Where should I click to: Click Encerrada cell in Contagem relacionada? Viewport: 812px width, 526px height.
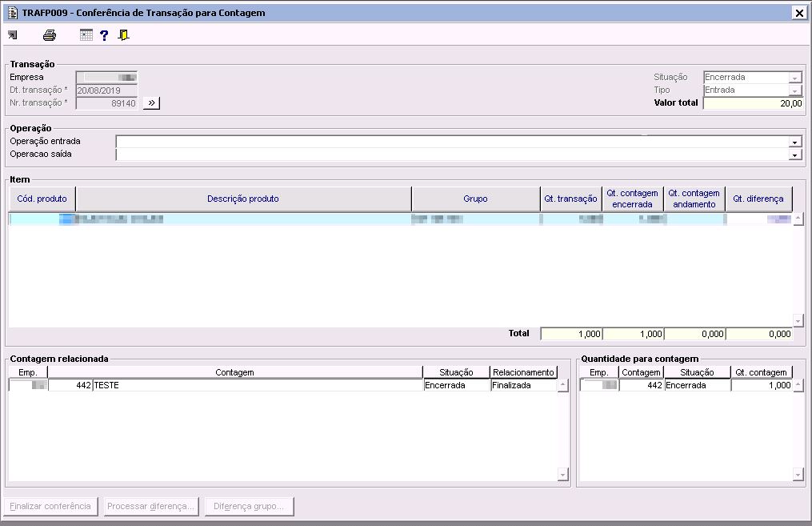coord(457,385)
